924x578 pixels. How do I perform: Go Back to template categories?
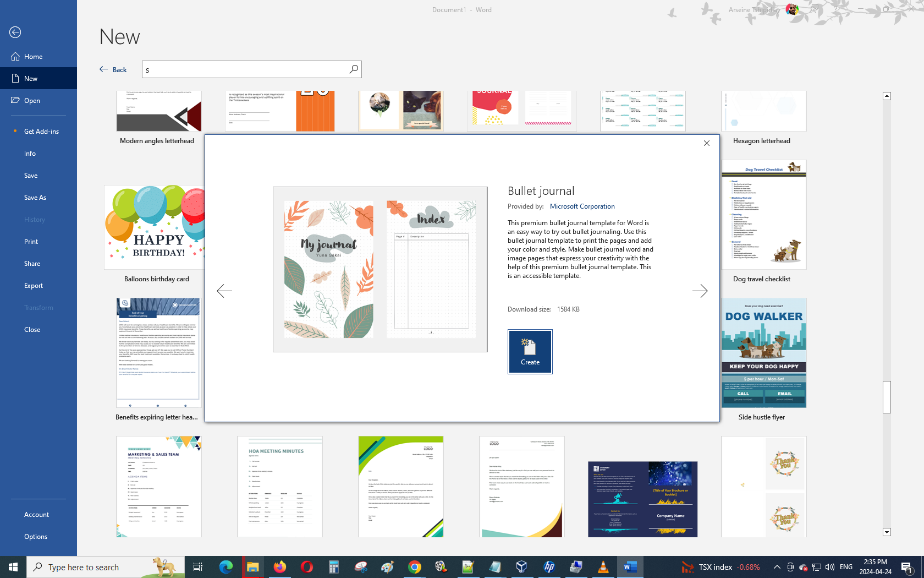pyautogui.click(x=113, y=69)
